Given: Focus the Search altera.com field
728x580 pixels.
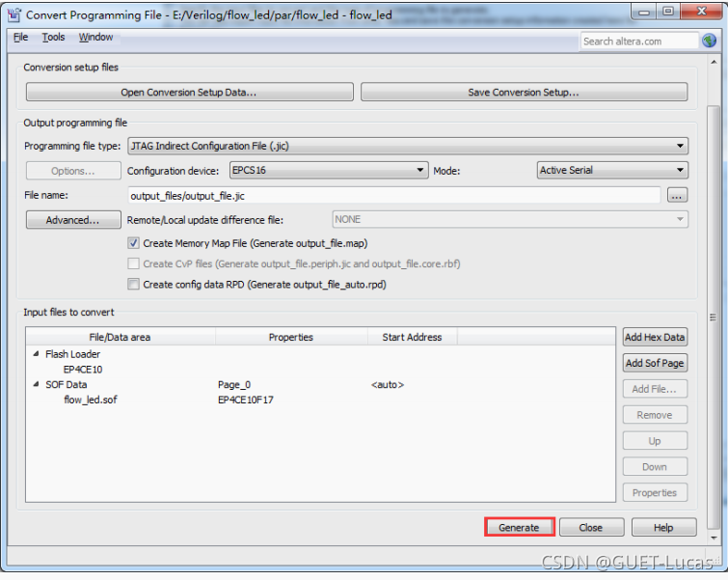Looking at the screenshot, I should (x=639, y=41).
